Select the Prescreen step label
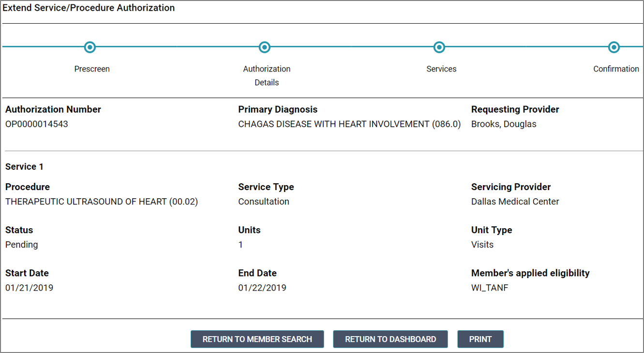Image resolution: width=644 pixels, height=353 pixels. [92, 69]
